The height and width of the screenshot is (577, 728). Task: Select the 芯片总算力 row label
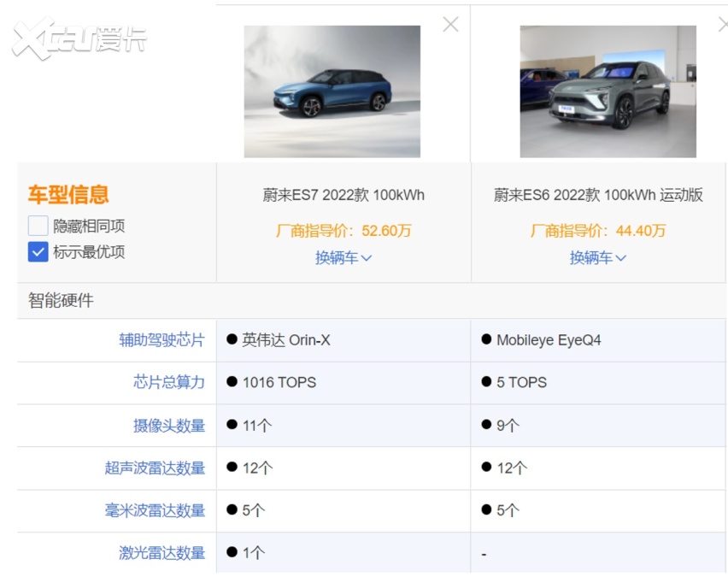169,382
